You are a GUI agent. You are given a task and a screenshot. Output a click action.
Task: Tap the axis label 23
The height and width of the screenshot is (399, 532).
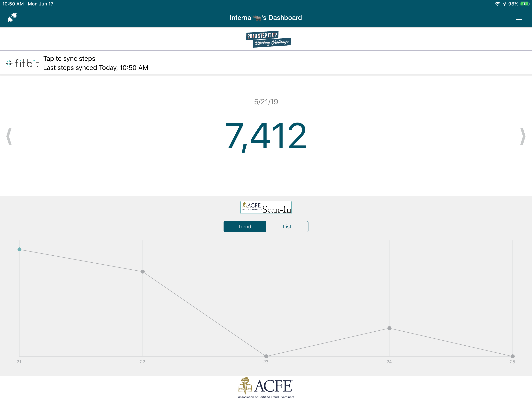266,362
